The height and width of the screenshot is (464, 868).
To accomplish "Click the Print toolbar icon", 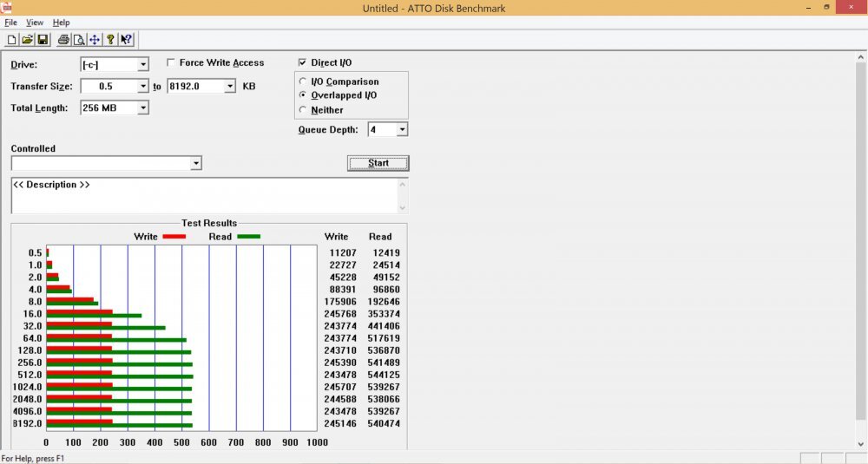I will [x=63, y=40].
